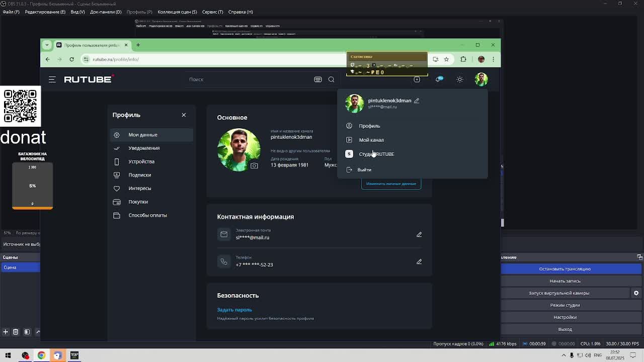
Task: Add a new scene in OBS
Action: (x=6, y=332)
